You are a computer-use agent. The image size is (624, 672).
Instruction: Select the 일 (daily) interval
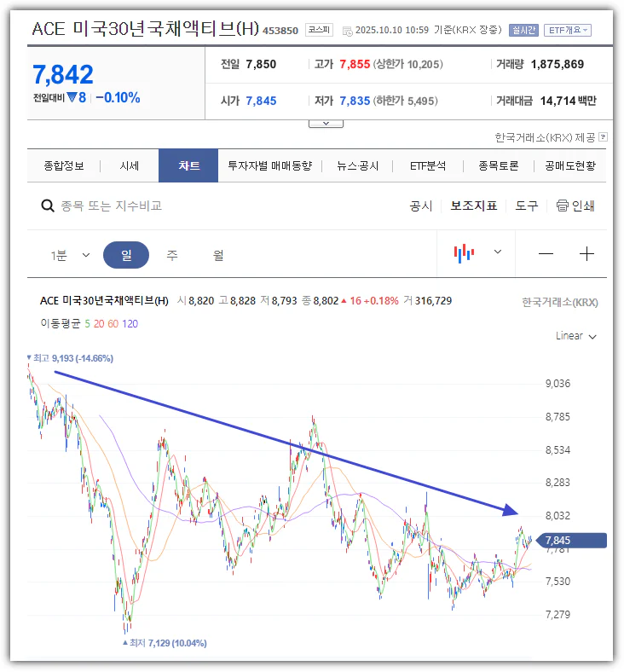126,255
